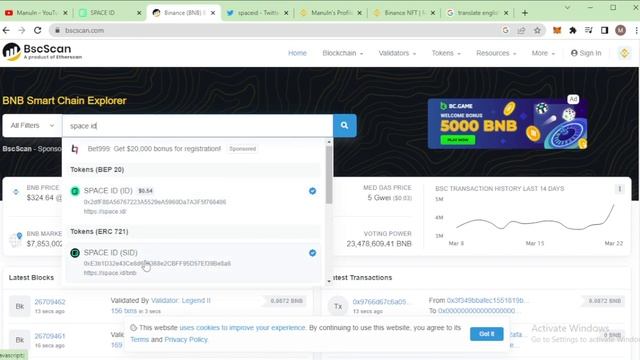
Task: Click the Bk icon for block 26709462
Action: click(x=20, y=306)
